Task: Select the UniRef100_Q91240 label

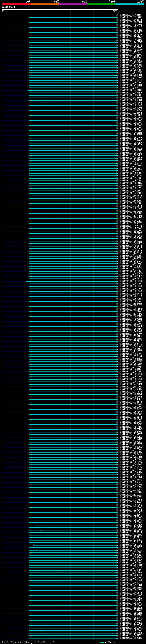Action: tap(131, 595)
